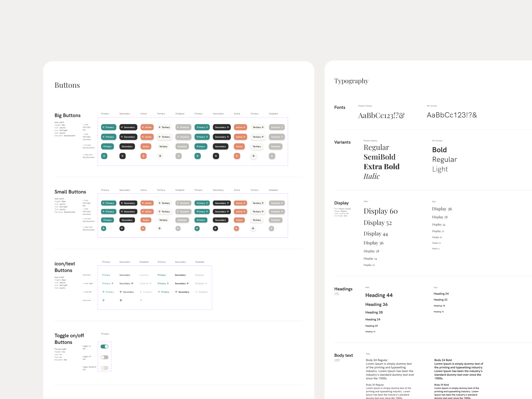The image size is (532, 399).
Task: Click the first text-only teal Primary link in icon/text Buttons
Action: click(106, 275)
